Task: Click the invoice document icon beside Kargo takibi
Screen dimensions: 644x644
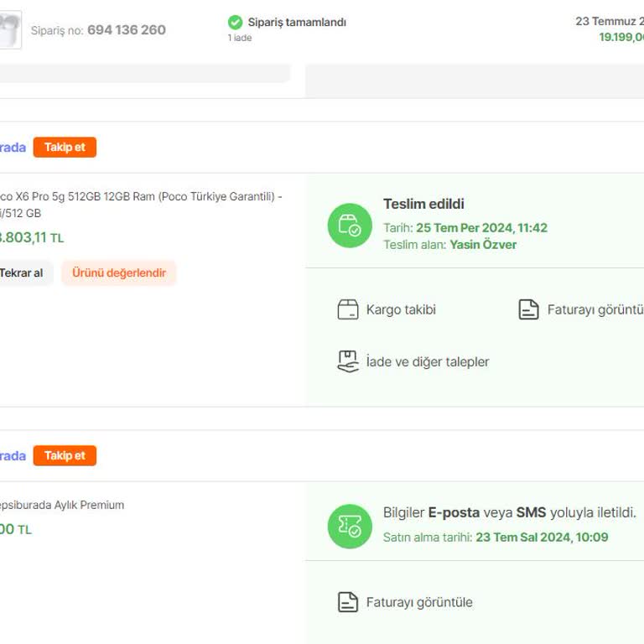Action: click(528, 309)
